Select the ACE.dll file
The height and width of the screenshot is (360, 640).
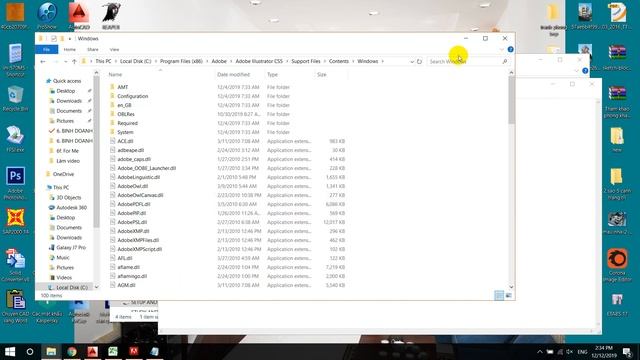pyautogui.click(x=125, y=141)
